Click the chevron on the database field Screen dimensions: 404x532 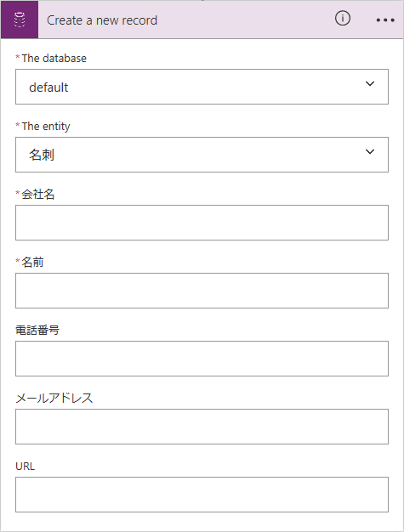click(370, 83)
